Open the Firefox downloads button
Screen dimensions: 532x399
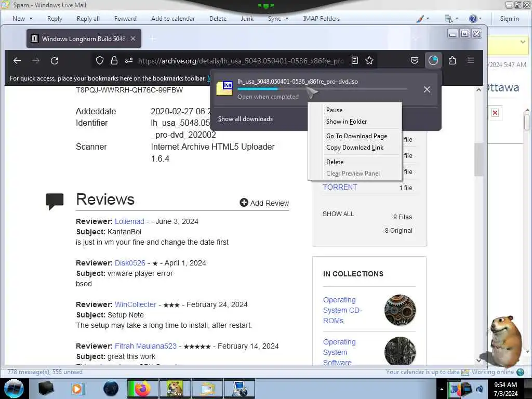coord(433,60)
